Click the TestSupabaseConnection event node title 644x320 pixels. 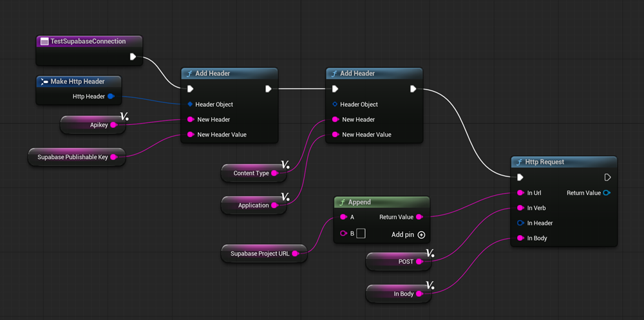[x=88, y=41]
